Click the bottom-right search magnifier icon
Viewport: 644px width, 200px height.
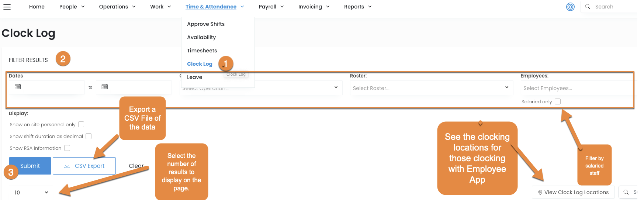tap(626, 192)
